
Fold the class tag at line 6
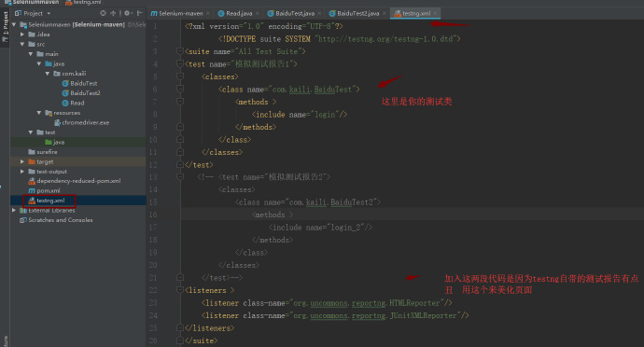pyautogui.click(x=180, y=90)
